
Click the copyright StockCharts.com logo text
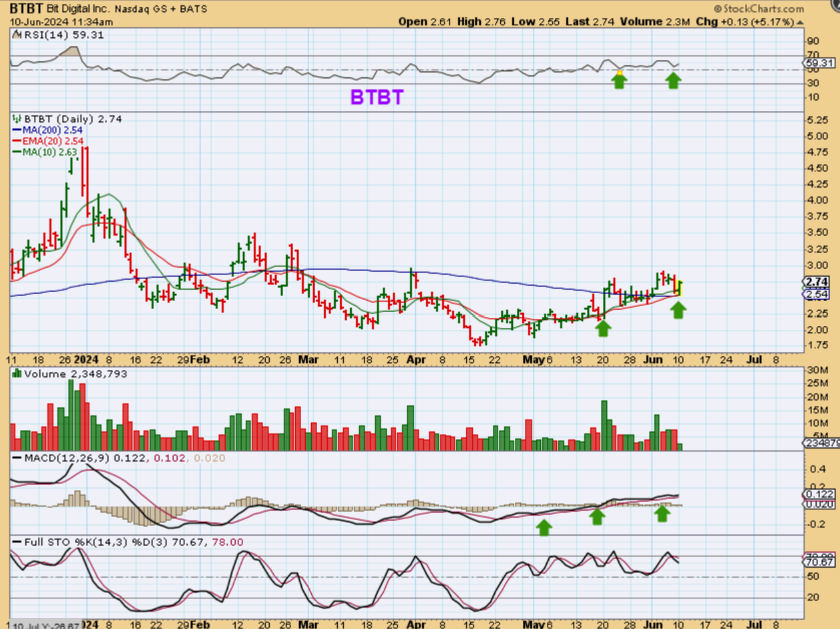[759, 9]
